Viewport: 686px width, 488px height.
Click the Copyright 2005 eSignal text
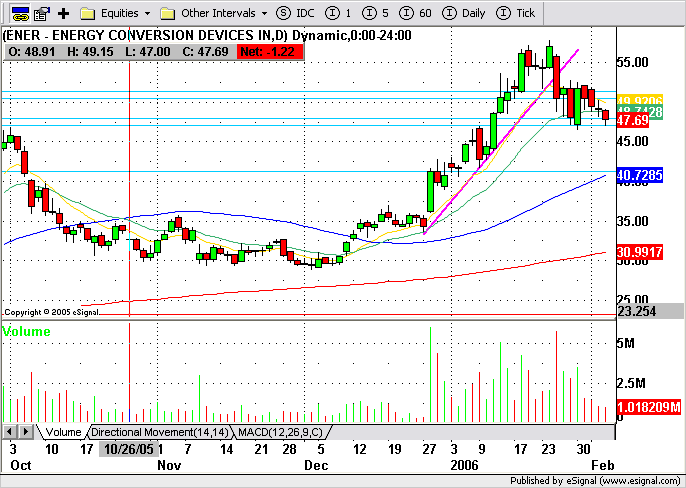(52, 312)
